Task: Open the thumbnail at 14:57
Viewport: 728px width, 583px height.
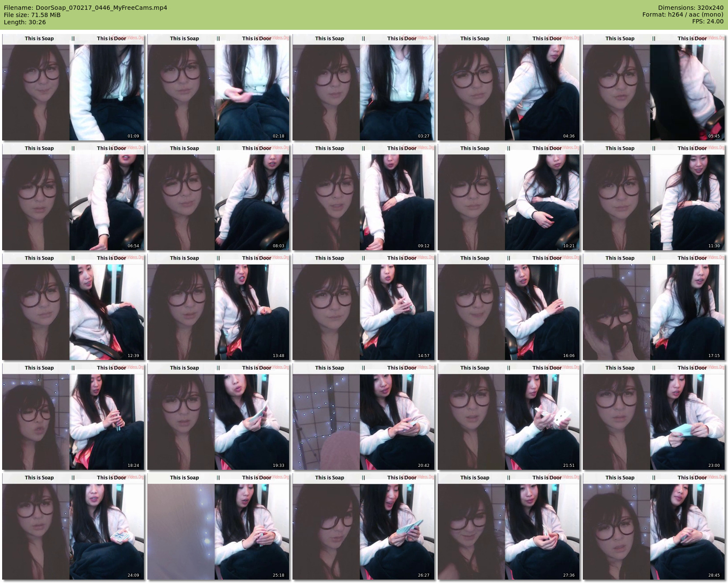Action: pyautogui.click(x=364, y=307)
